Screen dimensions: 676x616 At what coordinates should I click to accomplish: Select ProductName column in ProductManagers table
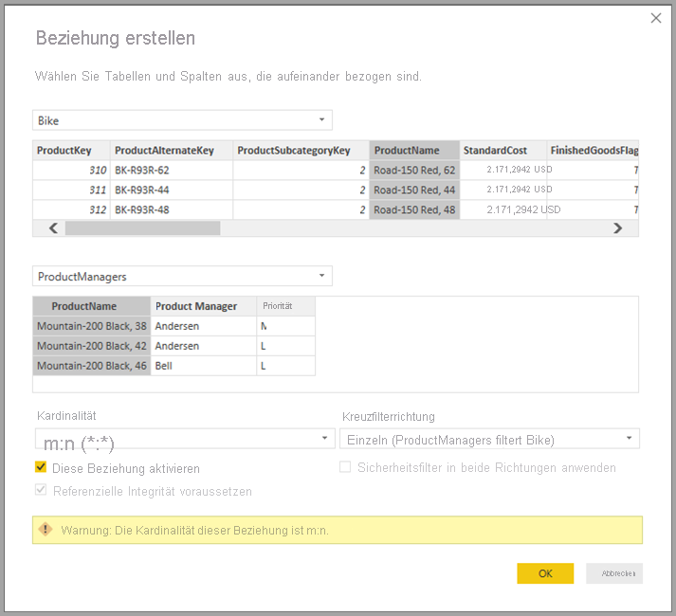tap(92, 306)
